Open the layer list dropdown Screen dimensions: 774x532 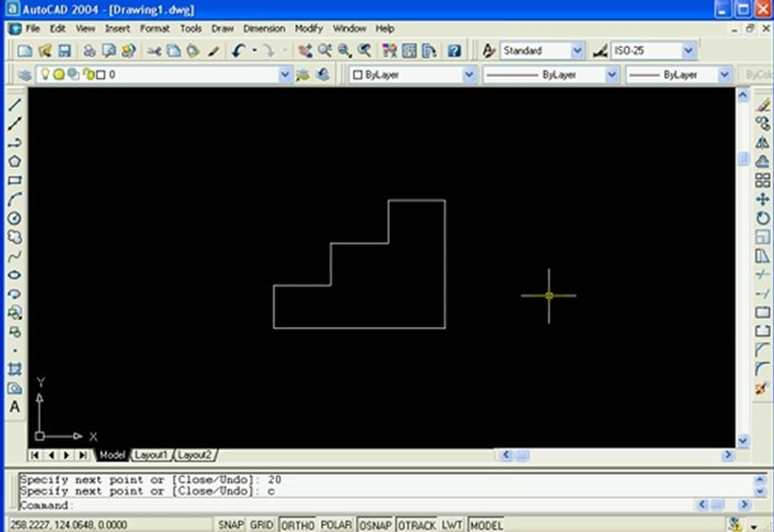(x=285, y=75)
